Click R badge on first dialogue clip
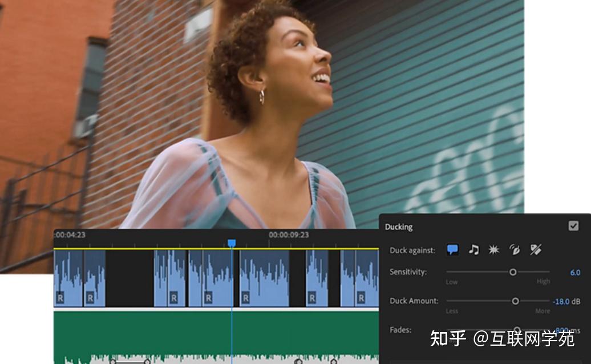This screenshot has width=591, height=364. tap(60, 298)
